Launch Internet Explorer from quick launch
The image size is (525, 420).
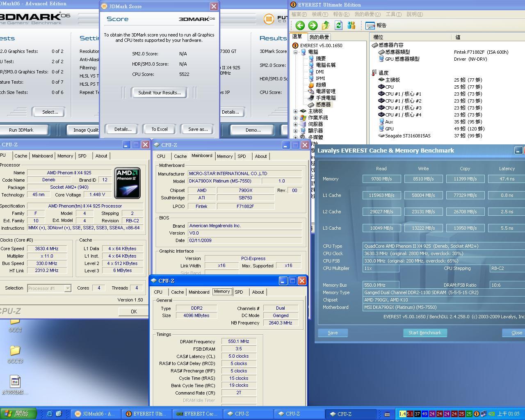(49, 414)
